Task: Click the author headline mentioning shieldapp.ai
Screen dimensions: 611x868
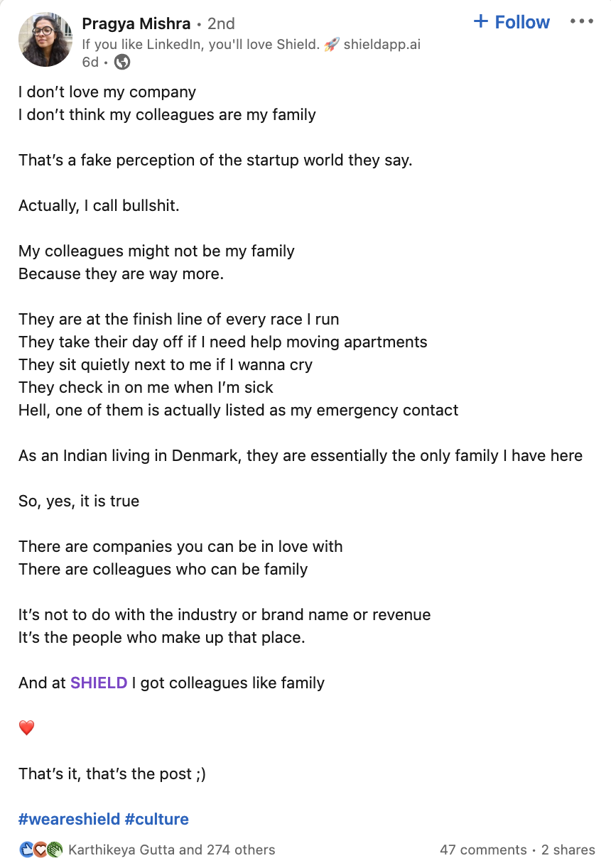Action: click(252, 44)
